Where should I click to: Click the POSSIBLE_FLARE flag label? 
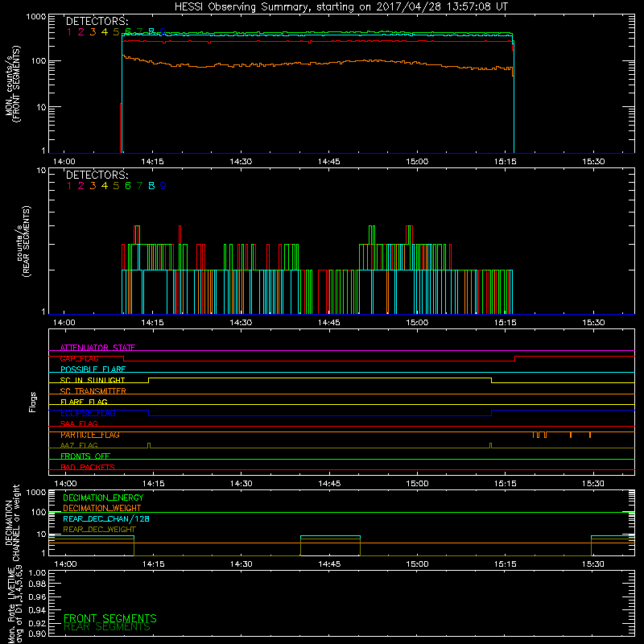point(93,369)
